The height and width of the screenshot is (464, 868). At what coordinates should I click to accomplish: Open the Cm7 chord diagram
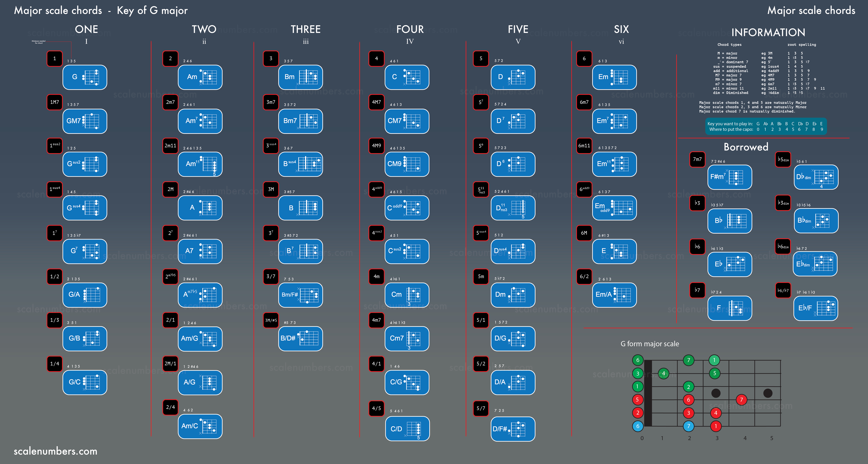click(407, 339)
